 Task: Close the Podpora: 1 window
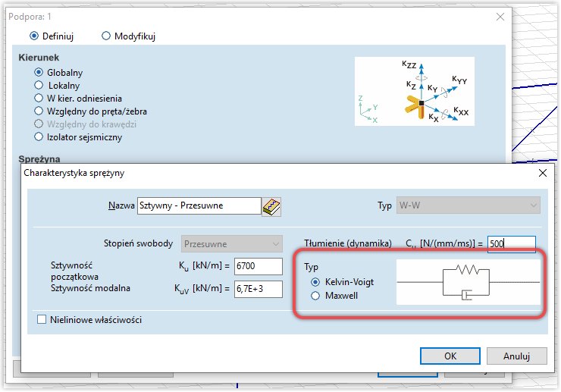(500, 16)
